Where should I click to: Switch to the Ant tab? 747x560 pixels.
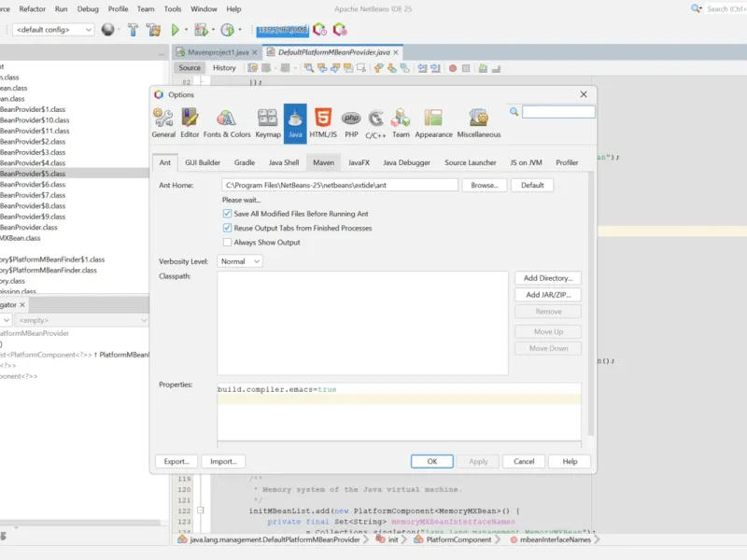(165, 162)
